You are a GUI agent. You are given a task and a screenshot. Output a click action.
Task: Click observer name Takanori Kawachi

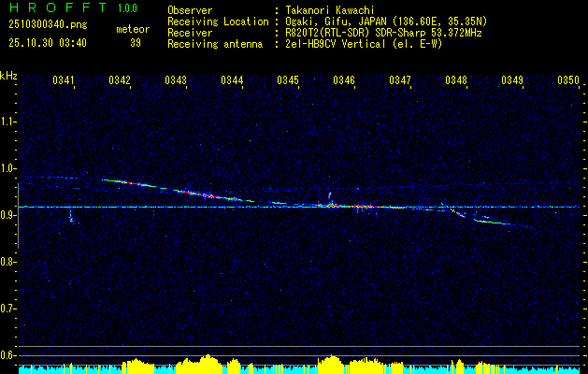(330, 10)
